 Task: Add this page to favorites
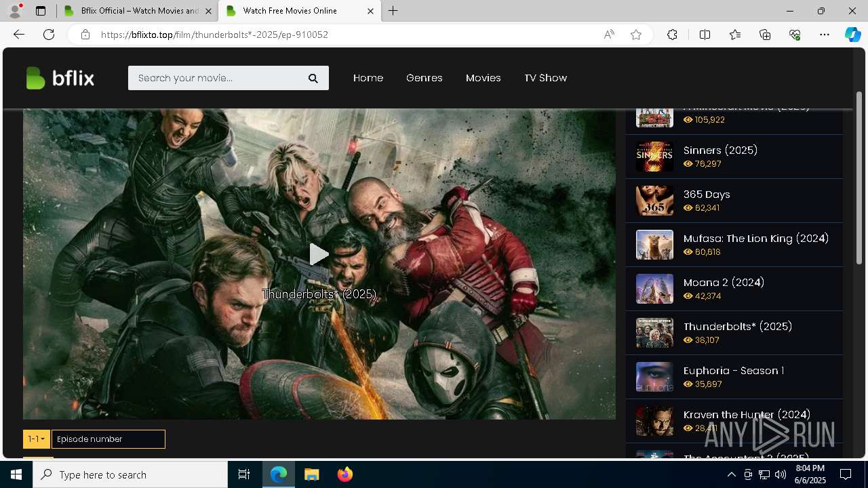tap(636, 35)
